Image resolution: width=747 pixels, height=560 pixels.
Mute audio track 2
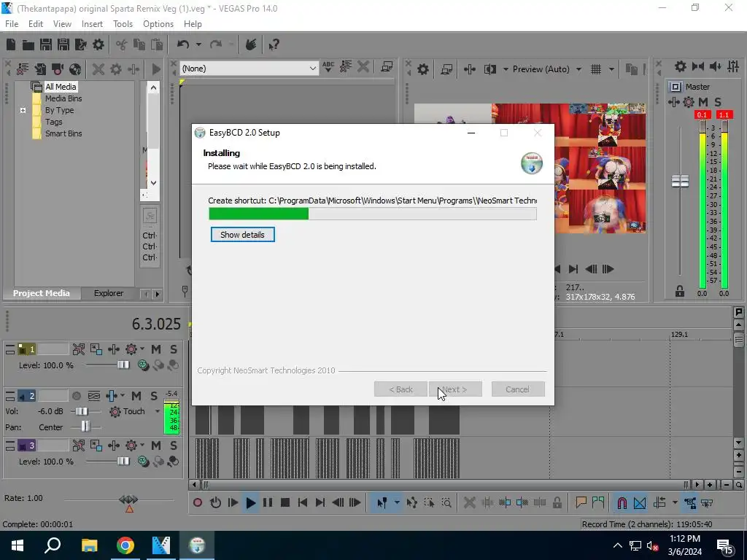(136, 396)
